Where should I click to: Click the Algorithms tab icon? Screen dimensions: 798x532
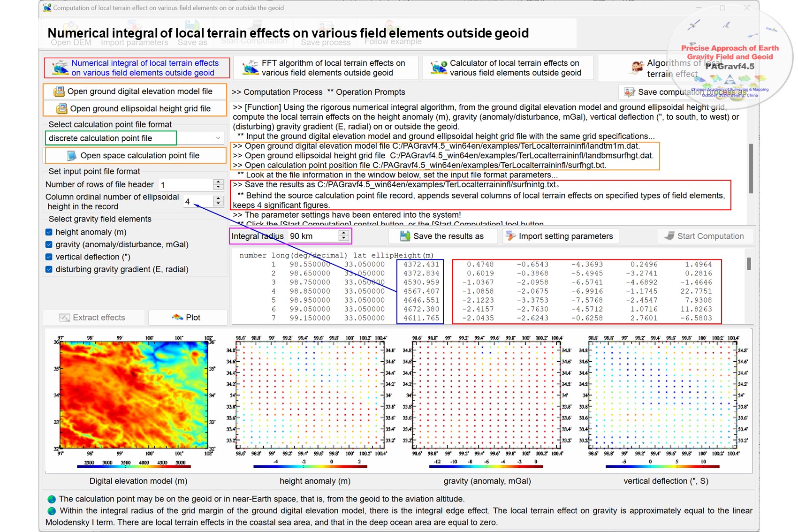637,68
